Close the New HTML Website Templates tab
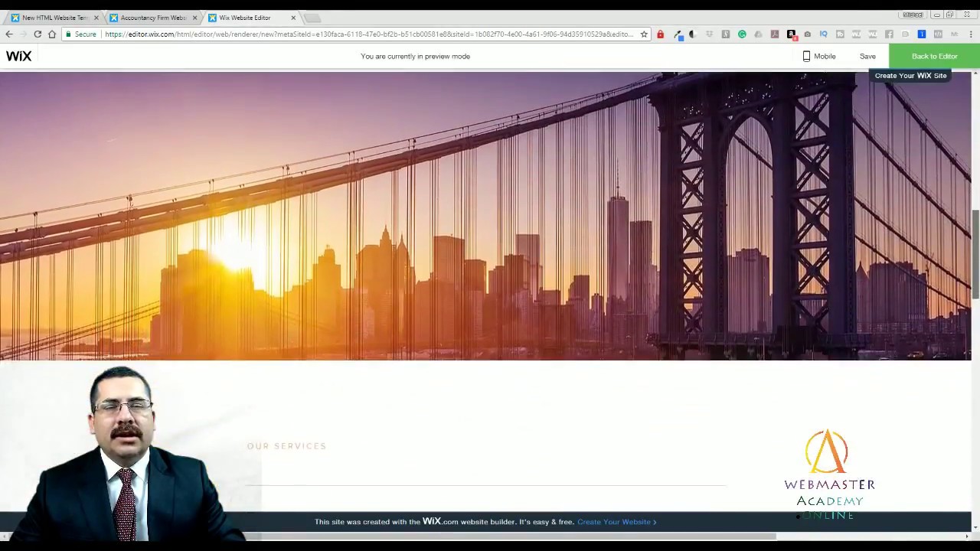The width and height of the screenshot is (980, 551). [x=96, y=18]
